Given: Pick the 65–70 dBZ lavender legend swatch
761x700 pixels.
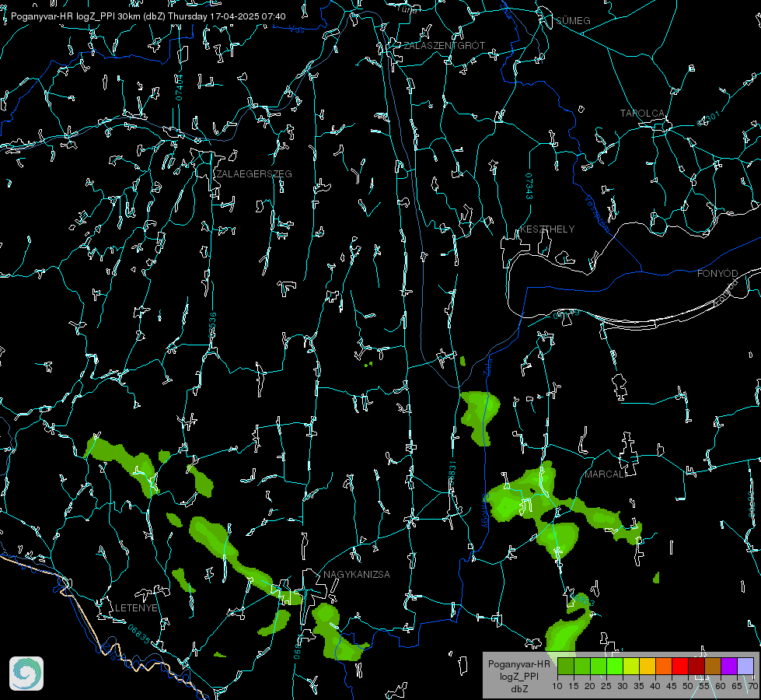Looking at the screenshot, I should tap(745, 666).
